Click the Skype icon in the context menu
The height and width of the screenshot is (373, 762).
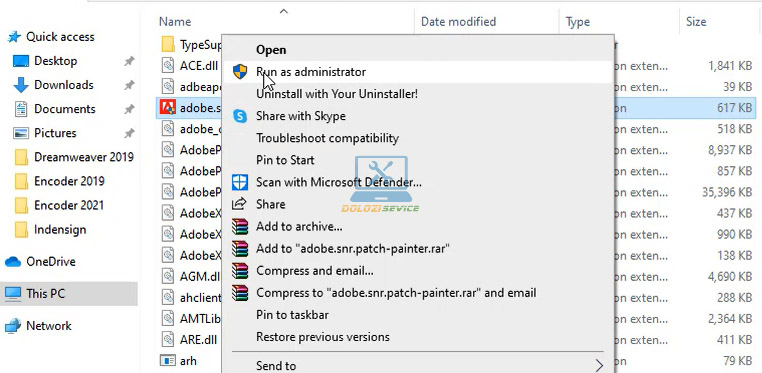point(240,116)
